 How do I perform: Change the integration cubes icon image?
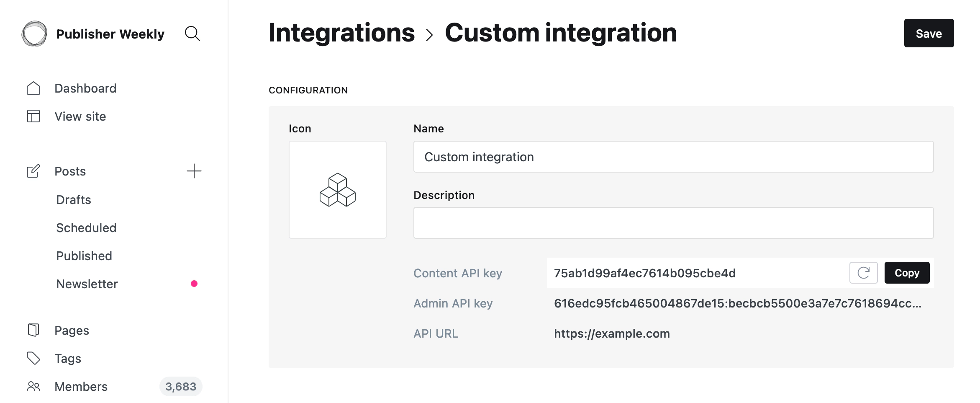(x=337, y=190)
